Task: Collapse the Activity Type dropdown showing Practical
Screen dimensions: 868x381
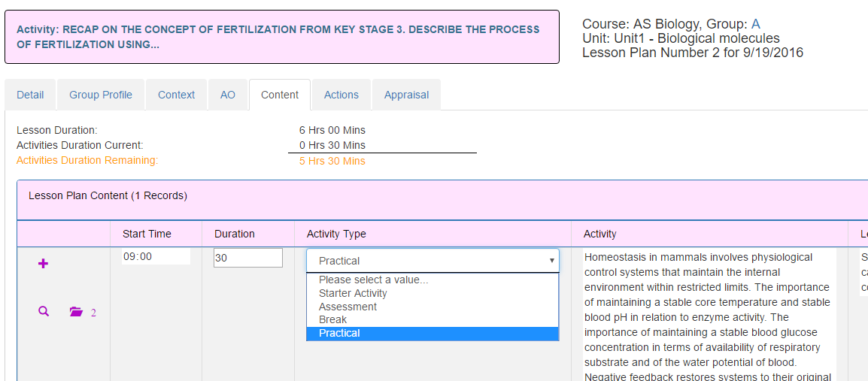Action: coord(432,261)
